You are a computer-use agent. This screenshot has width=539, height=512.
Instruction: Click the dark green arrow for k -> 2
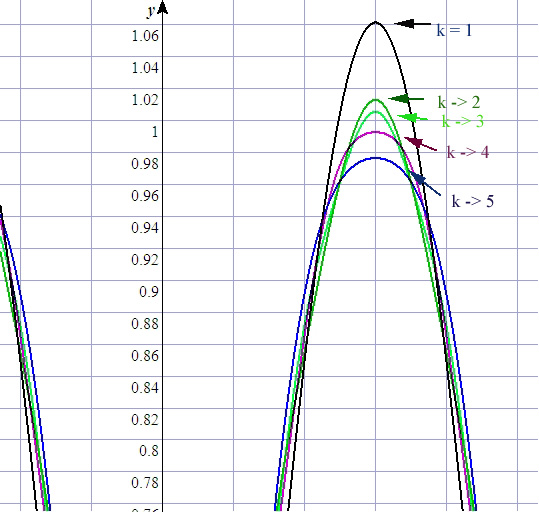[x=406, y=99]
